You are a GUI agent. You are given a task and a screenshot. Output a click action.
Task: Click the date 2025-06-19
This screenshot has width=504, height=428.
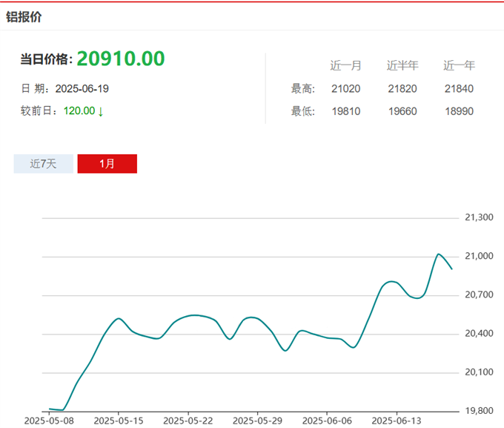[83, 89]
